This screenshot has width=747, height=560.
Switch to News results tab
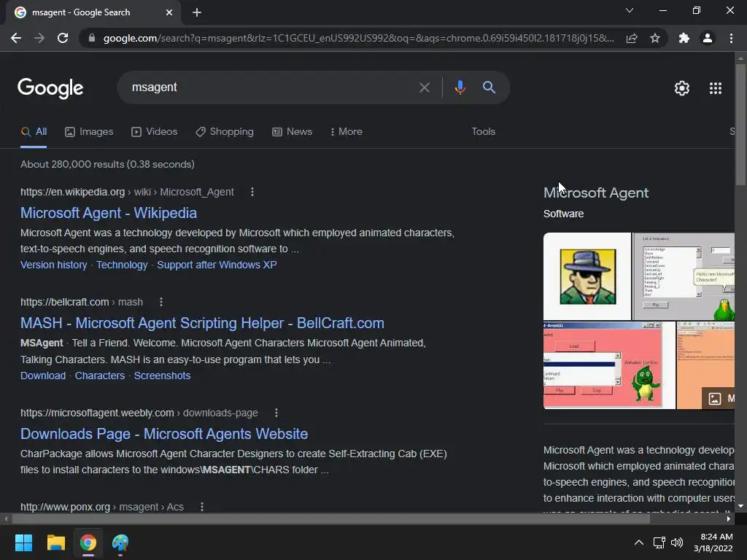click(292, 132)
